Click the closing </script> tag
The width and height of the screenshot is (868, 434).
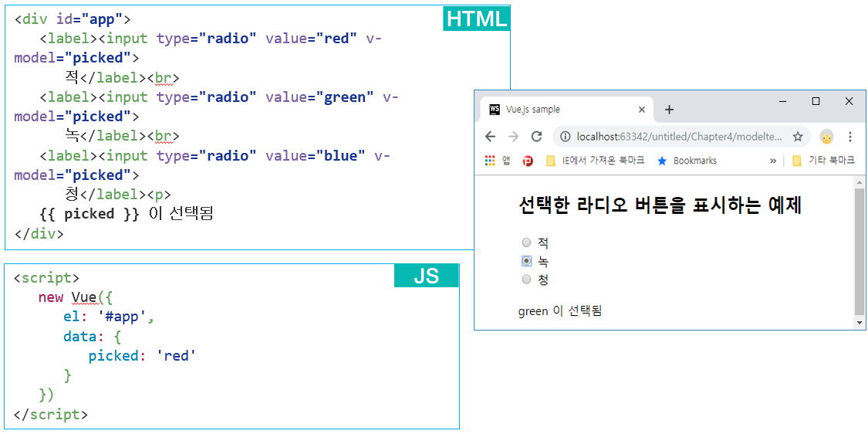pos(51,414)
